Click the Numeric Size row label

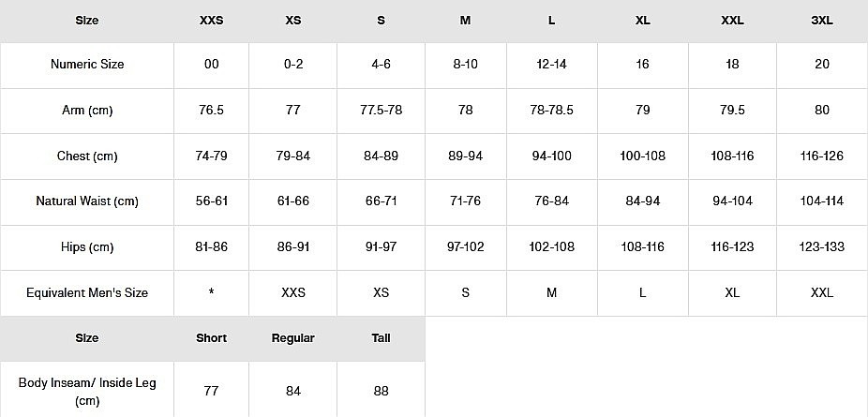point(87,65)
